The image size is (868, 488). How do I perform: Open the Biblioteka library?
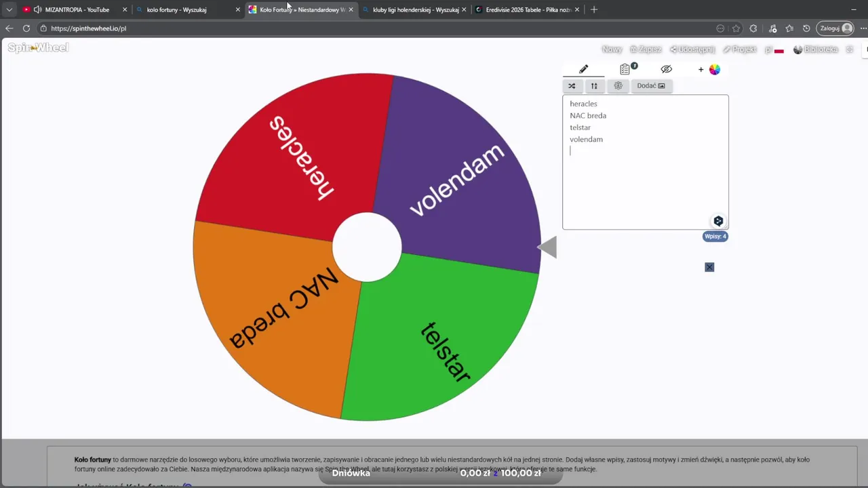click(x=816, y=49)
